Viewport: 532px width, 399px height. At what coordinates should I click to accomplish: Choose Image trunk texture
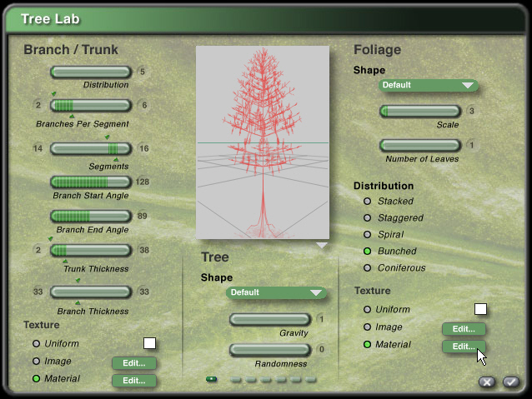(x=37, y=361)
